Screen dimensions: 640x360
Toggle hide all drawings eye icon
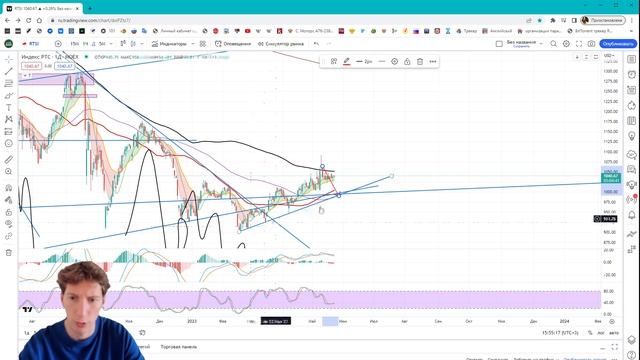pos(8,224)
